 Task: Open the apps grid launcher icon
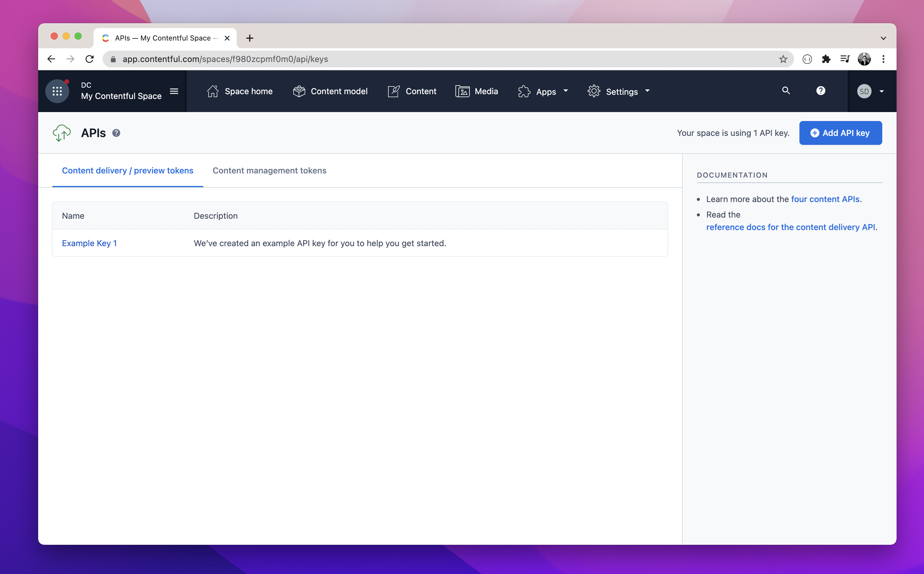click(57, 91)
